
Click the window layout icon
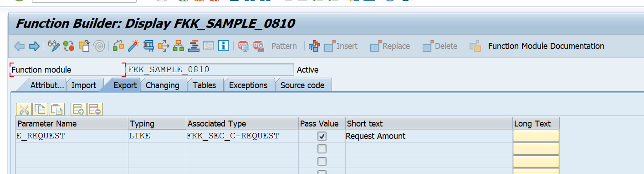pos(209,46)
